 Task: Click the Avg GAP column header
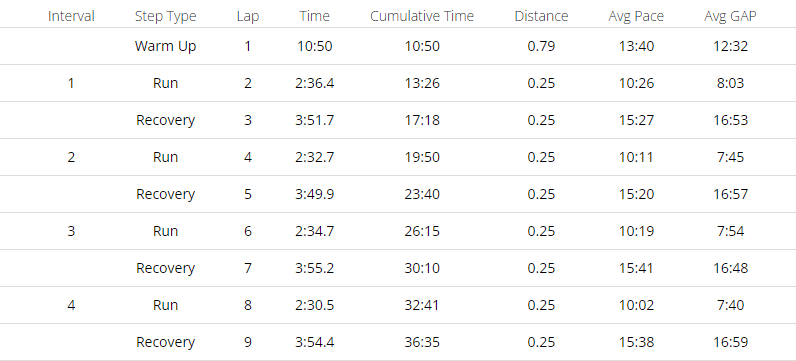730,16
